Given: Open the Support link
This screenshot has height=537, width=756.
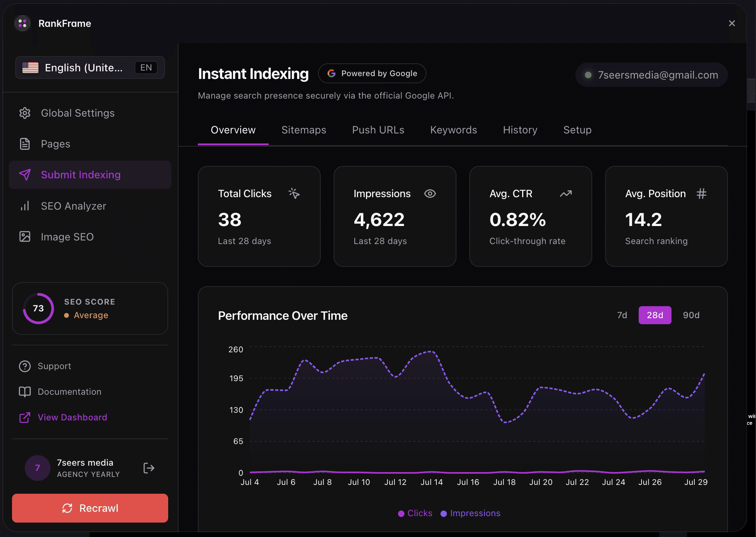Looking at the screenshot, I should pos(54,366).
